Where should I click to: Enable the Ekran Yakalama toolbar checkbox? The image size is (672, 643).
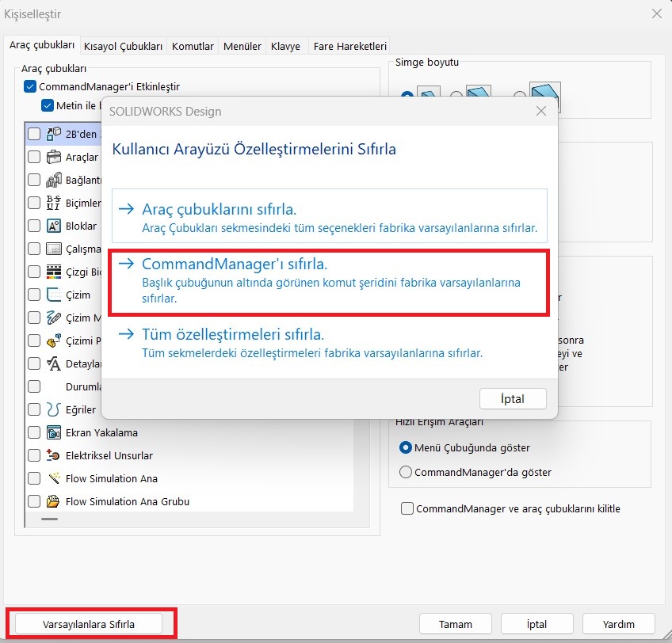point(34,432)
